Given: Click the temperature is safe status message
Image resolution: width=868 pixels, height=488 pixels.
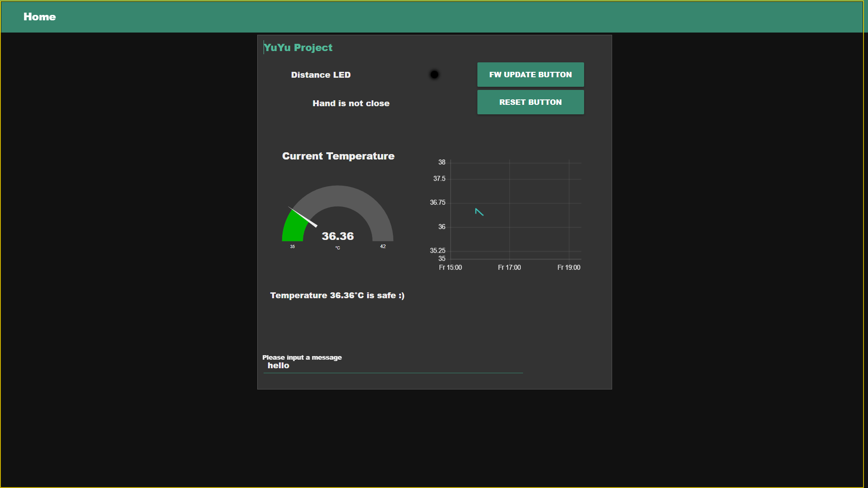Looking at the screenshot, I should 337,296.
